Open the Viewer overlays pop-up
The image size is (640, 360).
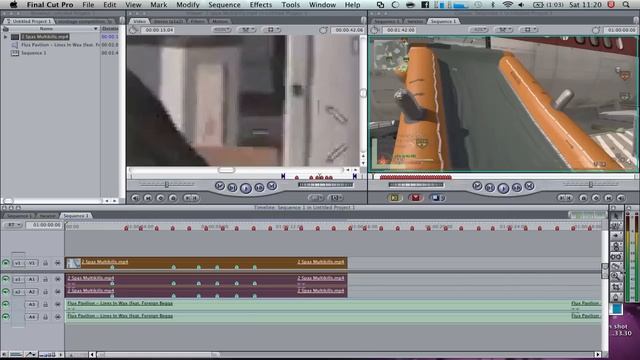tap(271, 30)
